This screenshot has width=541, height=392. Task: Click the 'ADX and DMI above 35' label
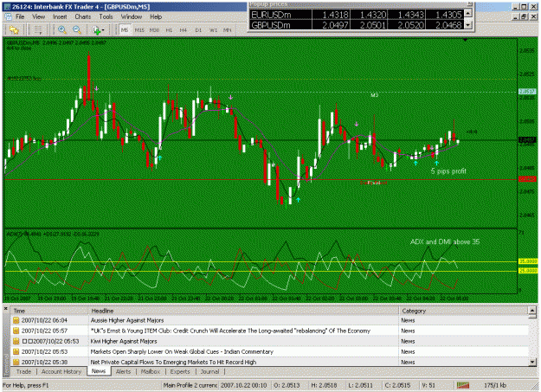pyautogui.click(x=445, y=241)
